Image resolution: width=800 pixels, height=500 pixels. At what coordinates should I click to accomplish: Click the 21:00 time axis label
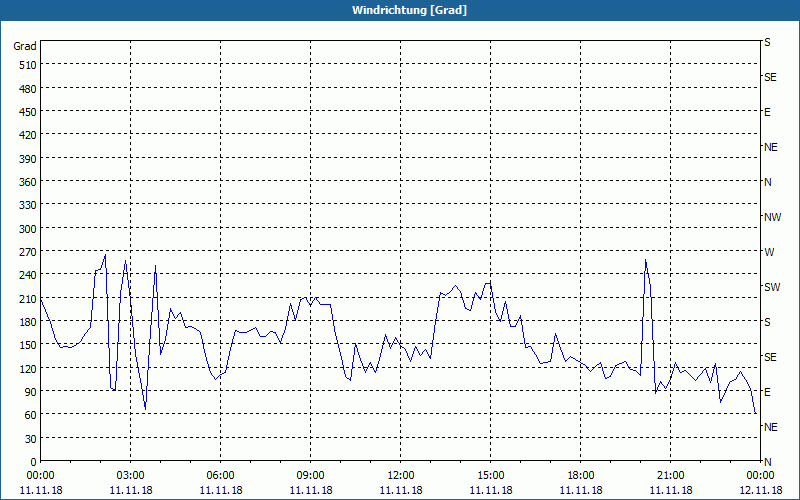670,475
